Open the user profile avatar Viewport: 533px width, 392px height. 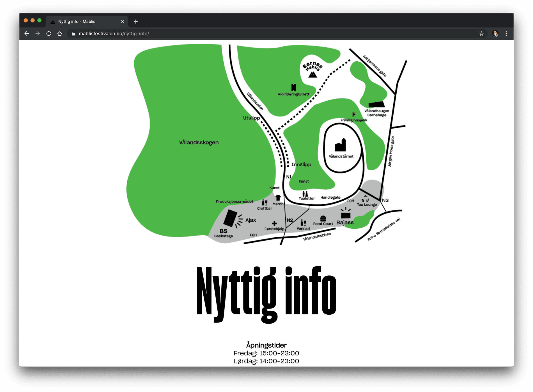point(495,34)
